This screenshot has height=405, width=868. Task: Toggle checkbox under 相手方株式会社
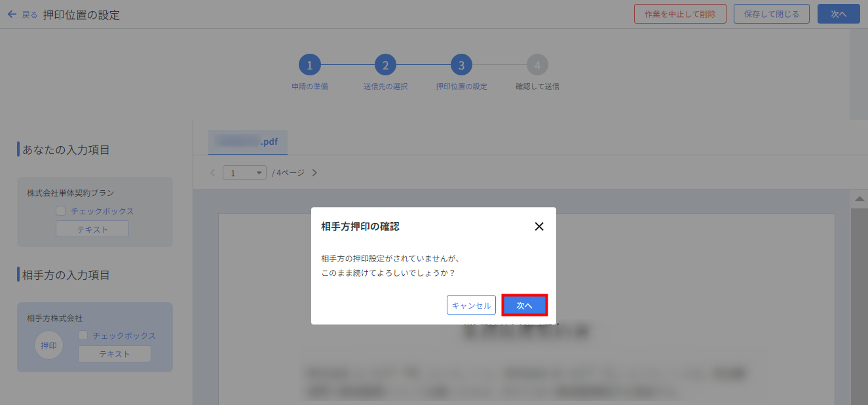click(83, 336)
